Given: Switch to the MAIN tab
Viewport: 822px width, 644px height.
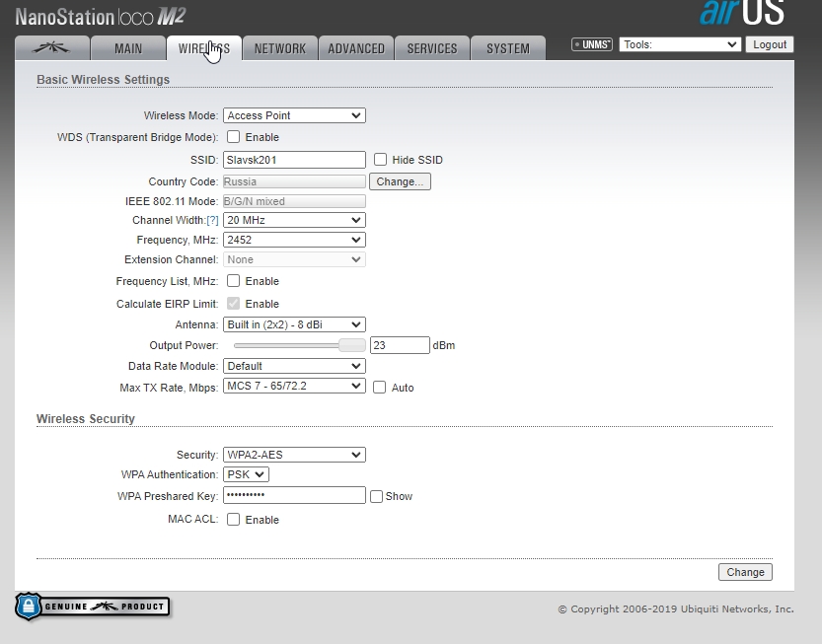Looking at the screenshot, I should 128,48.
